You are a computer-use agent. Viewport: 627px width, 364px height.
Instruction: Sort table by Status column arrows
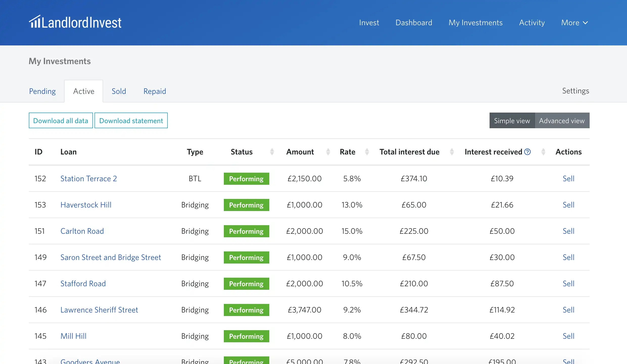tap(272, 152)
